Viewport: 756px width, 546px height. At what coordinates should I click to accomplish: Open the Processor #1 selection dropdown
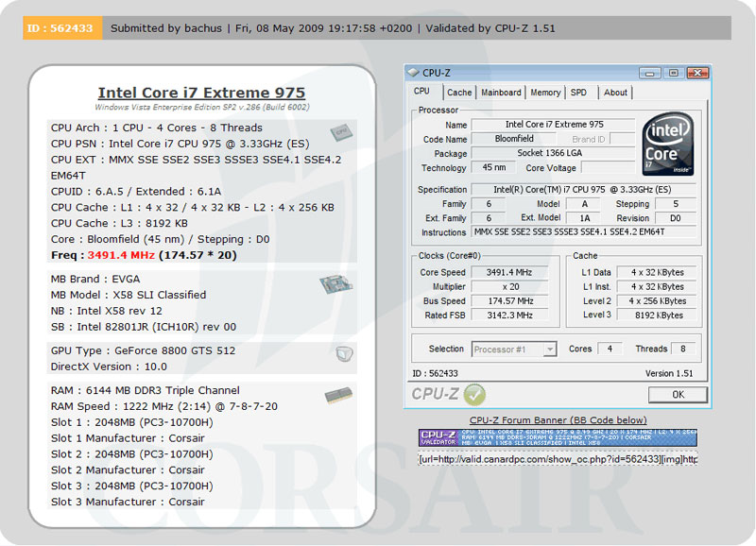tap(514, 349)
